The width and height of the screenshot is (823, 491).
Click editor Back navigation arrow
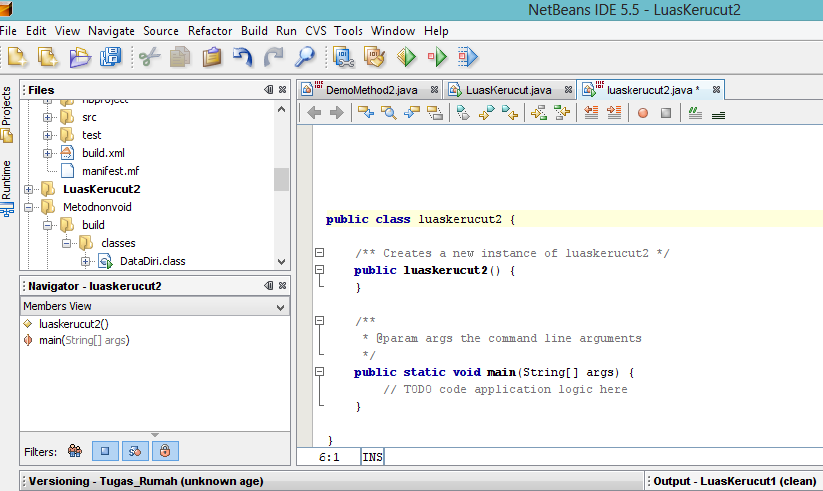(x=314, y=112)
